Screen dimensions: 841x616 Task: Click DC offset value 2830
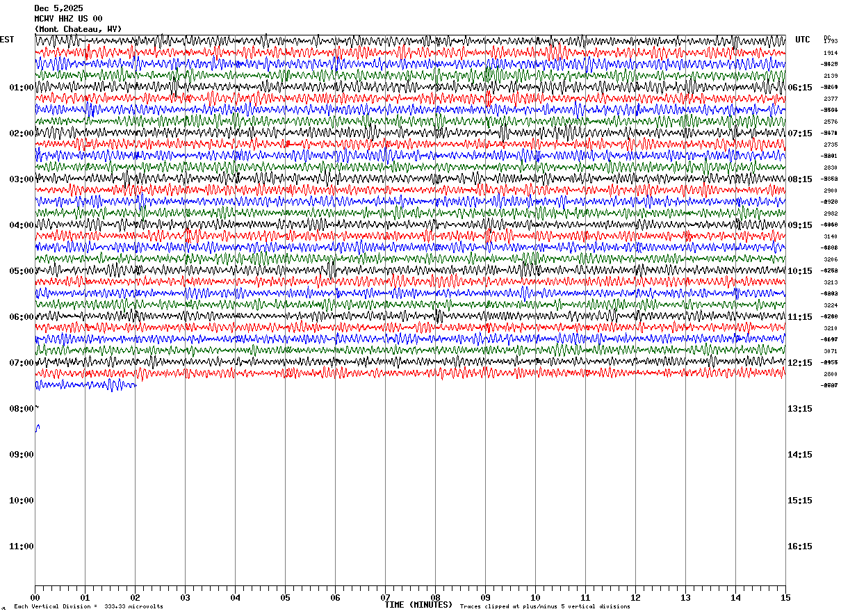coord(831,168)
